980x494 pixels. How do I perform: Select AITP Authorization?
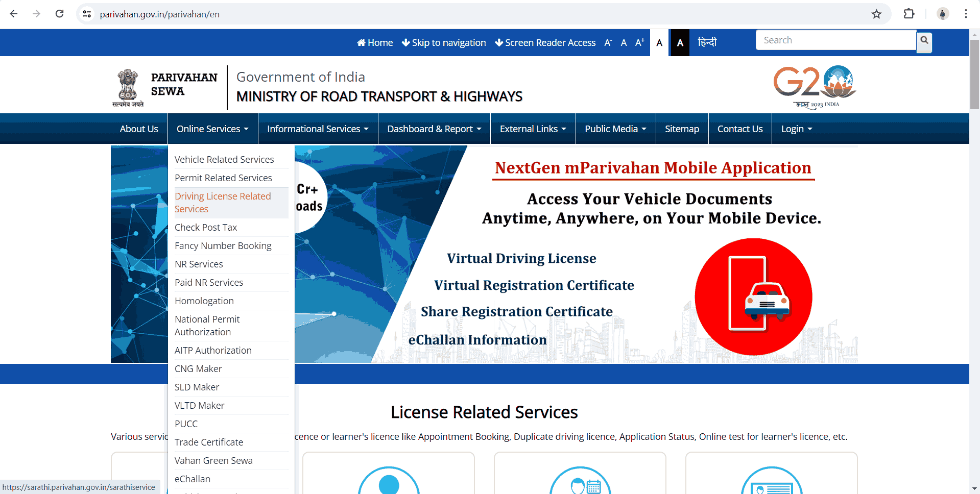point(231,350)
